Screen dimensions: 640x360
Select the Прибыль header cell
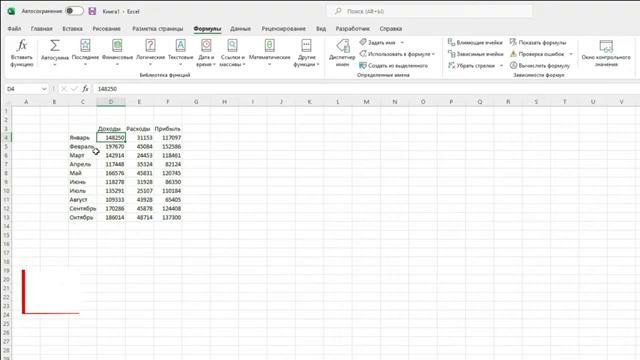pos(168,129)
